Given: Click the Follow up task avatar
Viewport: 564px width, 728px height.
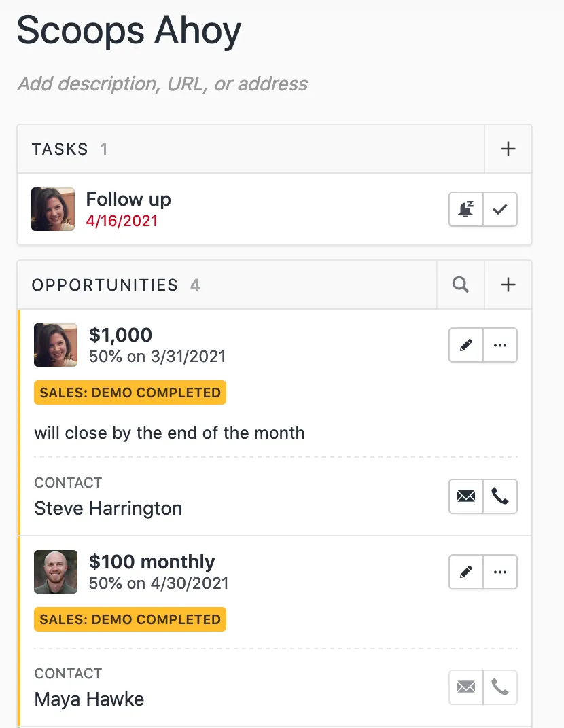Looking at the screenshot, I should (53, 209).
